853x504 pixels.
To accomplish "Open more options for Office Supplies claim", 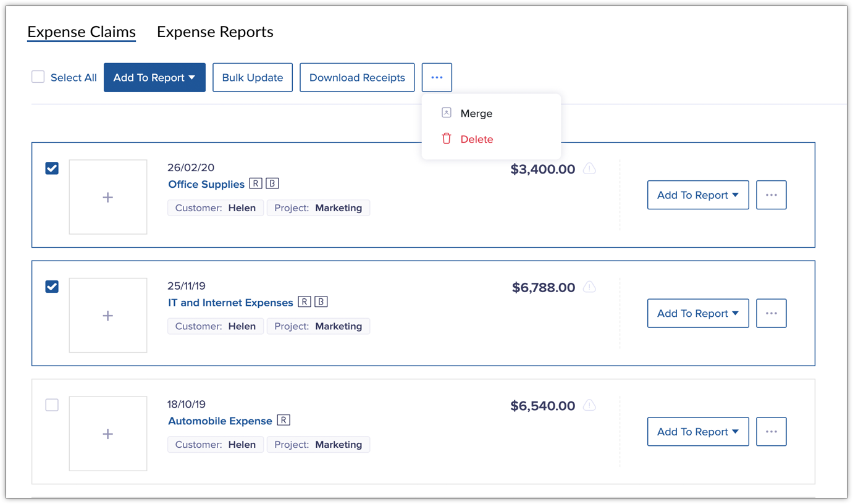I will click(771, 195).
